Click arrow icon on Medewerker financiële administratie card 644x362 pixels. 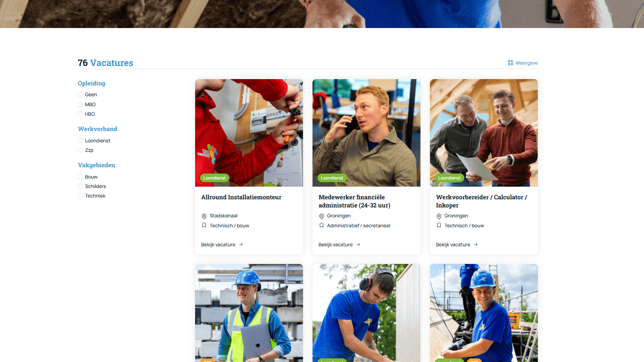click(x=358, y=244)
